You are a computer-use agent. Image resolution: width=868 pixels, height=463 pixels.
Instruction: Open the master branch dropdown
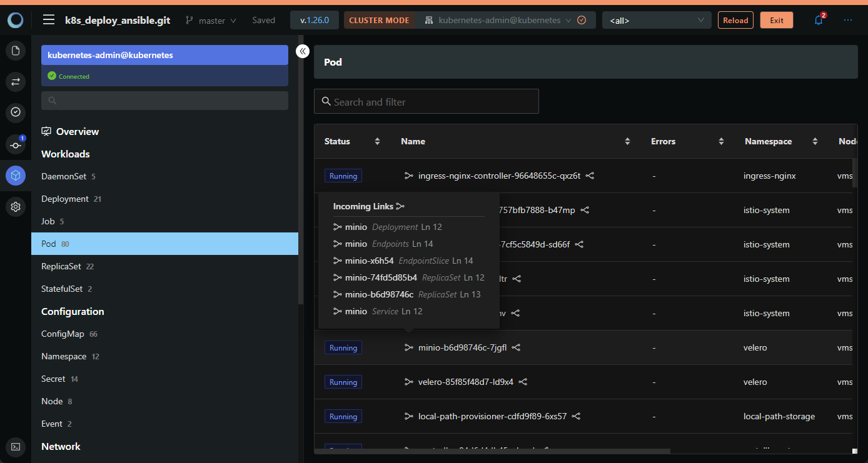[211, 21]
